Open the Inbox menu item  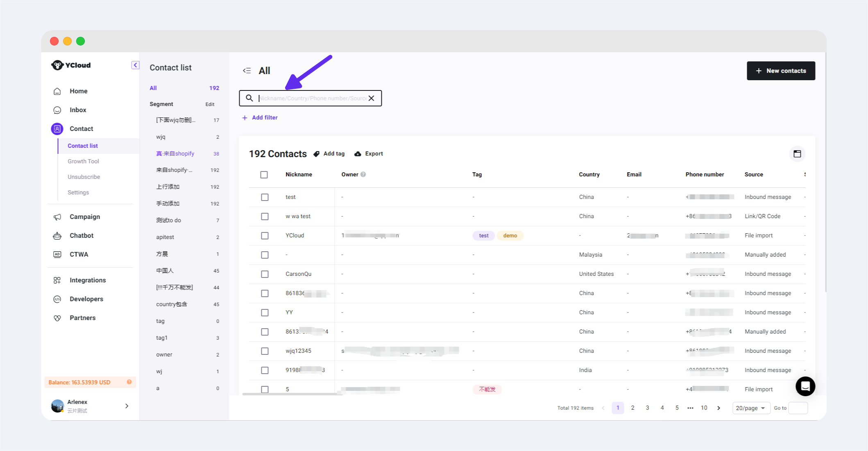tap(78, 110)
